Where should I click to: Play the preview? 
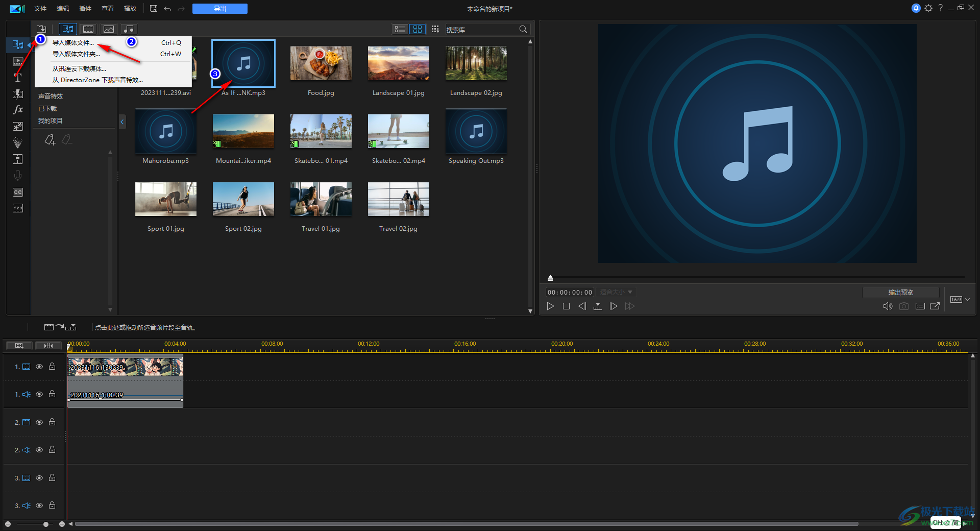point(550,306)
